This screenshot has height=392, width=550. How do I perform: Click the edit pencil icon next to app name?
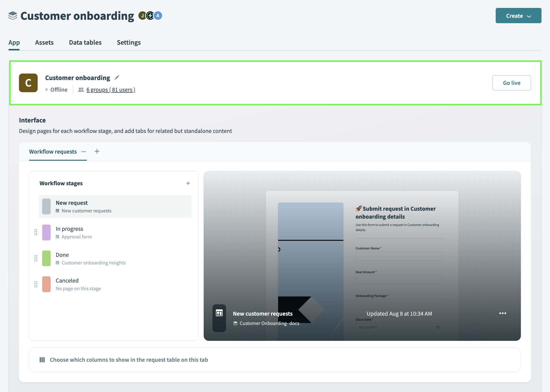coord(117,77)
